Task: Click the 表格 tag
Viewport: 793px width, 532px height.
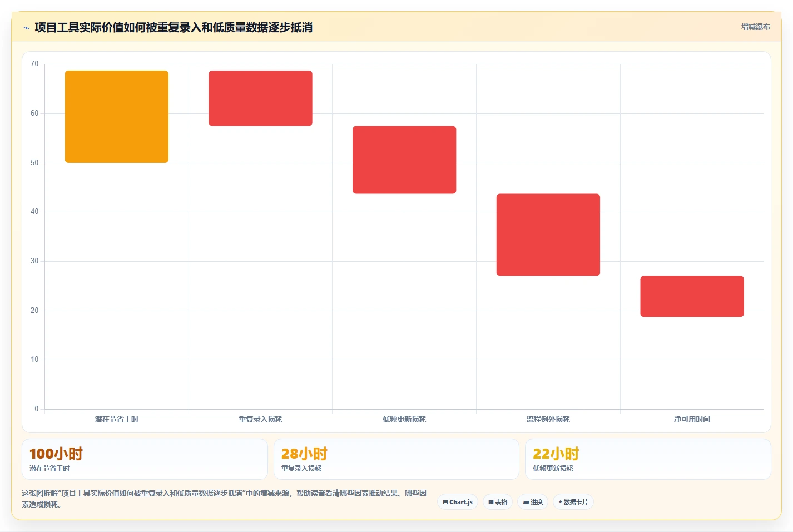Action: [498, 502]
